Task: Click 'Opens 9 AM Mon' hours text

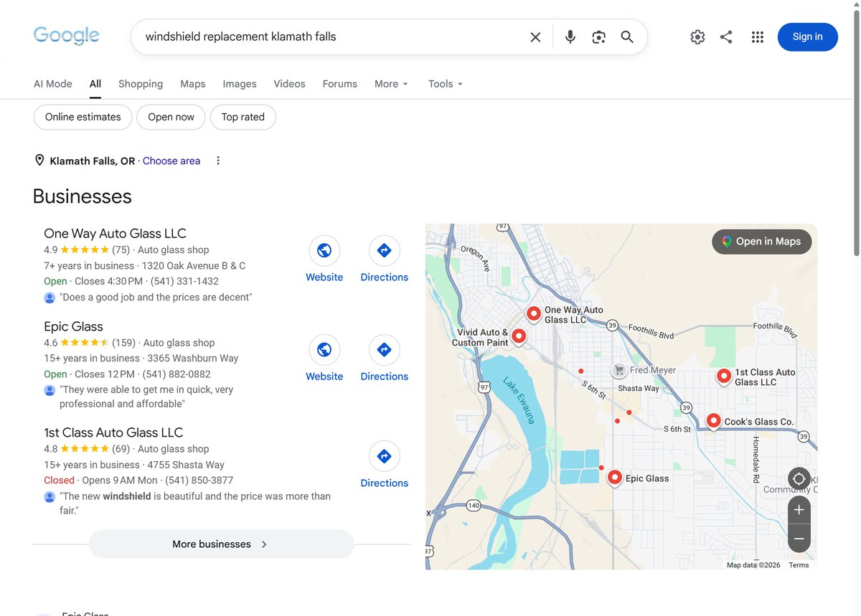Action: 120,480
